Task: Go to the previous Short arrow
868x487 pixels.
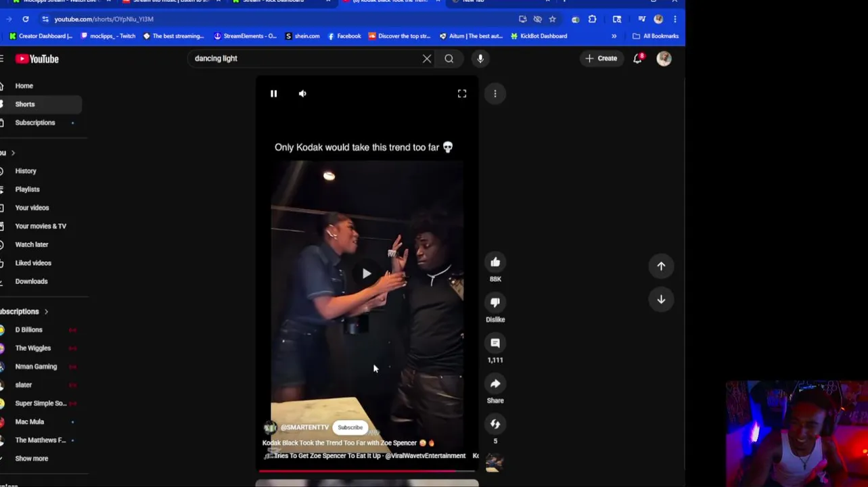Action: [x=661, y=266]
